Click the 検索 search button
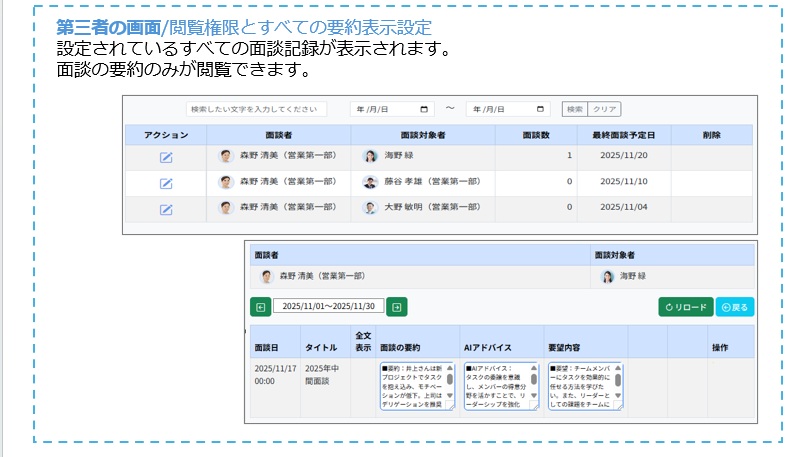791x457 pixels. click(x=574, y=109)
